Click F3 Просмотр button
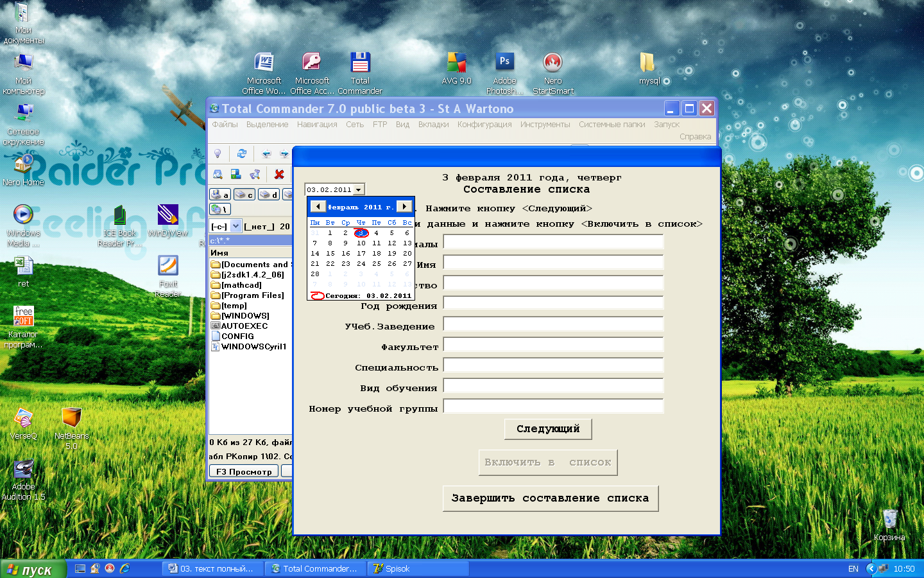 244,471
